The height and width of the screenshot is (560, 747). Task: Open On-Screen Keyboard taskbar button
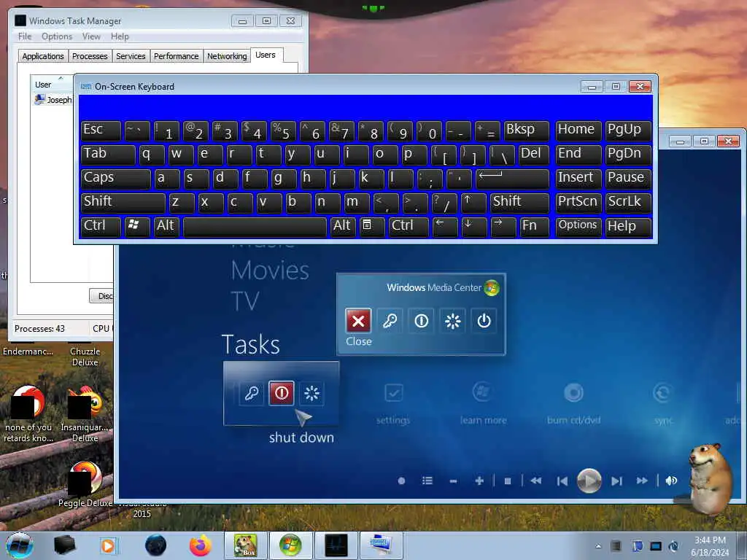point(381,545)
